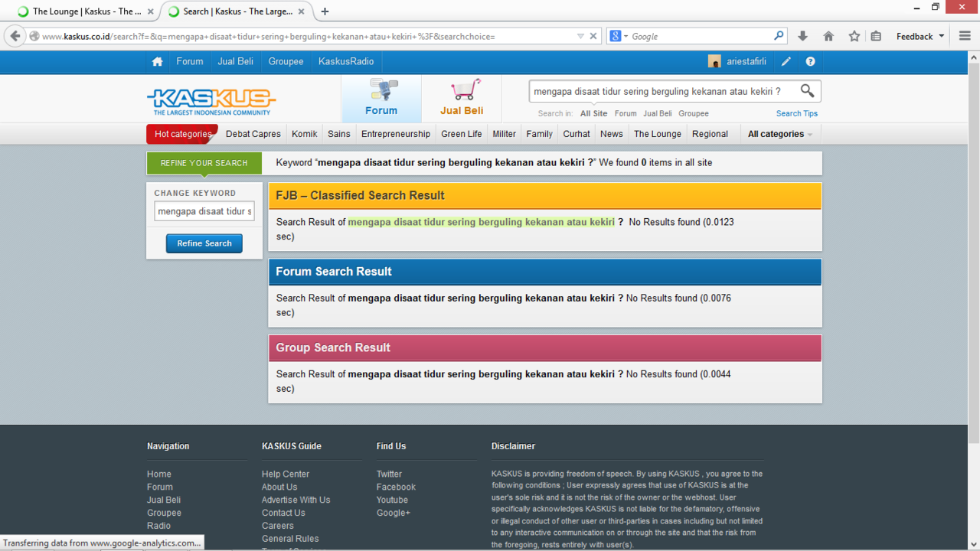Screen dimensions: 980x551
Task: Close the 'Search | Kaskus' tab
Action: tap(302, 11)
